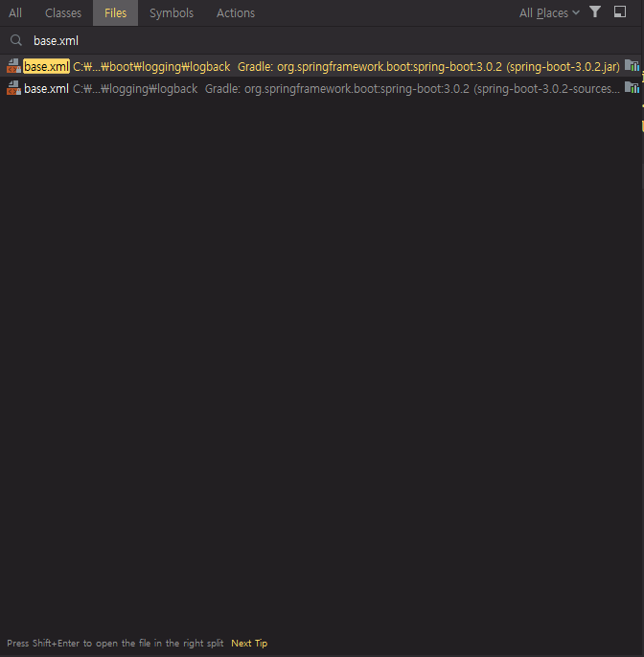Click the search magnifier icon
This screenshot has height=657, width=644.
pyautogui.click(x=16, y=40)
